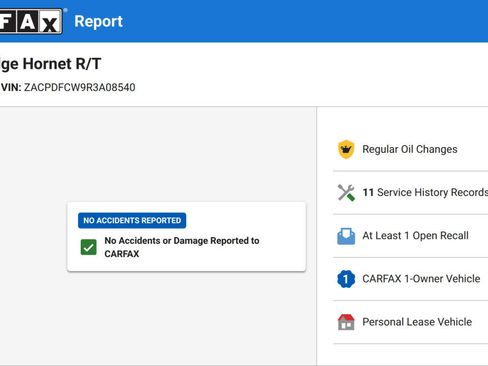Click the CARFAX logo in the header
Image resolution: width=488 pixels, height=366 pixels.
pyautogui.click(x=31, y=21)
